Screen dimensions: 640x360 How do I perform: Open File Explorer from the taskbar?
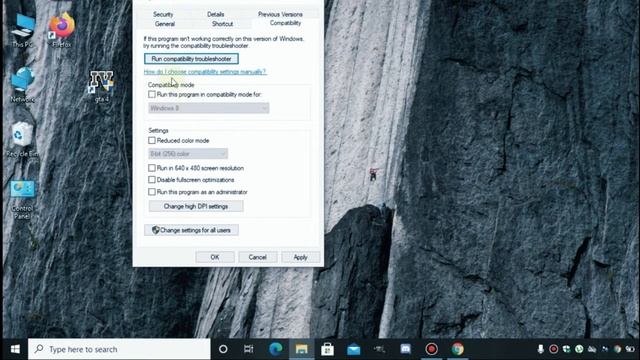click(x=302, y=349)
